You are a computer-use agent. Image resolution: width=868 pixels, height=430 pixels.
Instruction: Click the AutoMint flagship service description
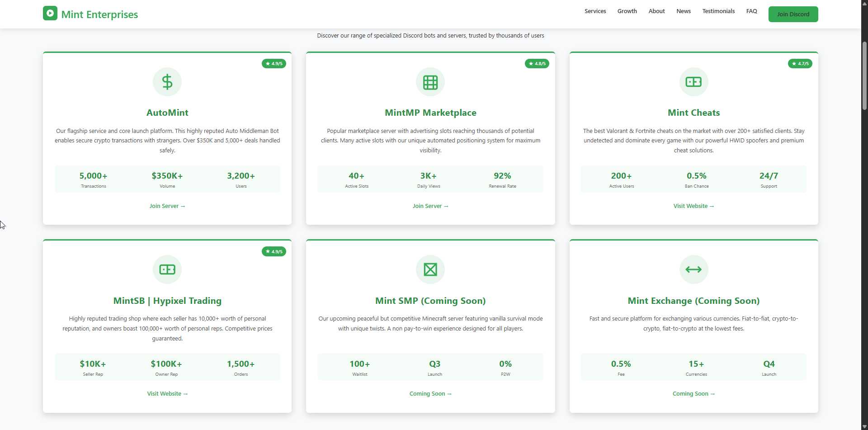(167, 141)
